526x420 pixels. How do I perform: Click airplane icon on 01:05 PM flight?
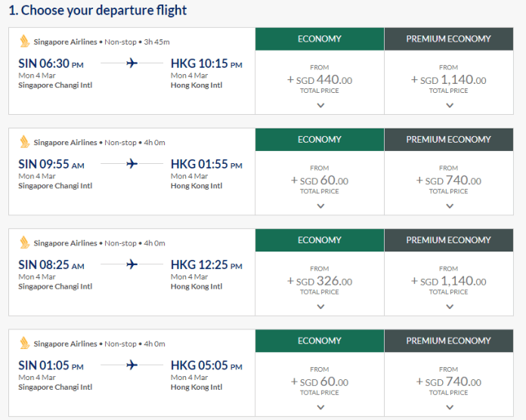132,365
